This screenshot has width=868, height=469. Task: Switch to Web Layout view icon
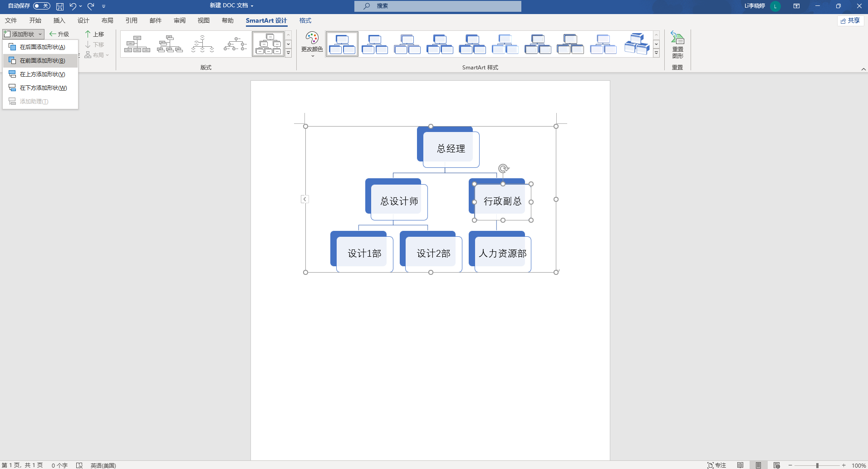click(776, 465)
